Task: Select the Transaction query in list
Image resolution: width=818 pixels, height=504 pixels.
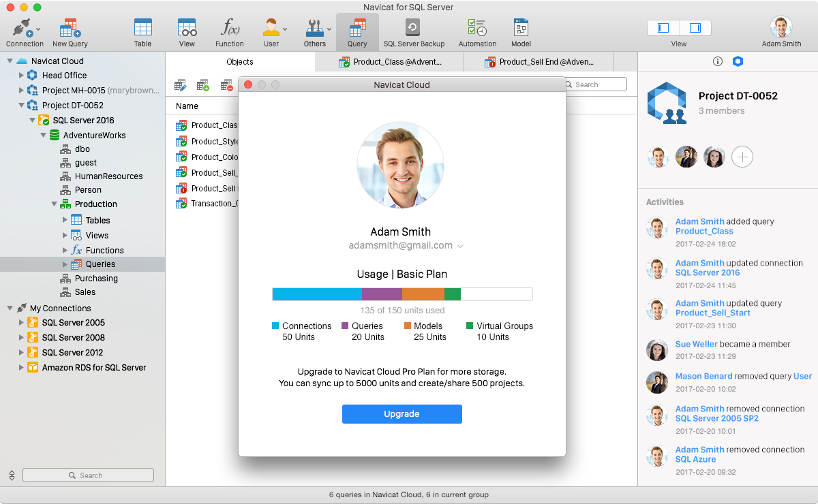Action: tap(207, 204)
